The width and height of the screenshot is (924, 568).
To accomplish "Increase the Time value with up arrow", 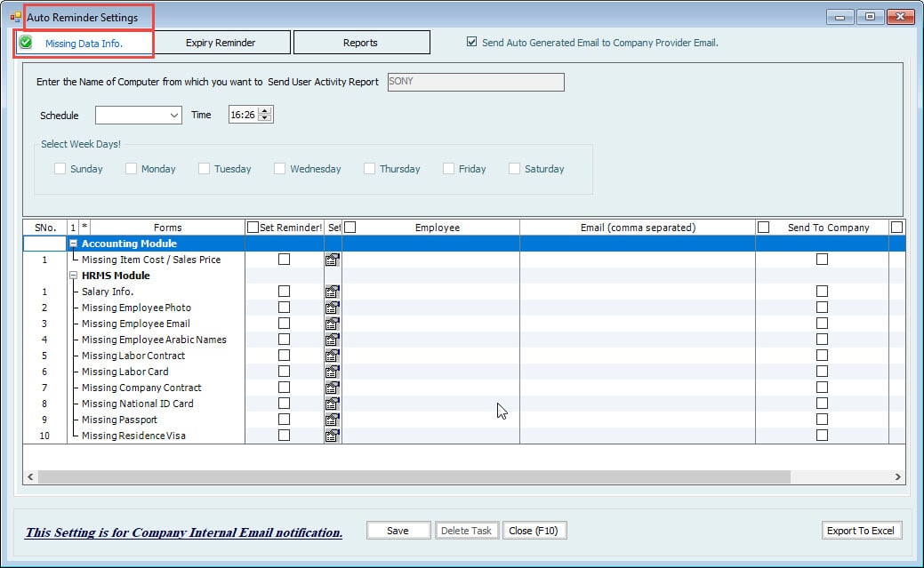I will coord(265,111).
